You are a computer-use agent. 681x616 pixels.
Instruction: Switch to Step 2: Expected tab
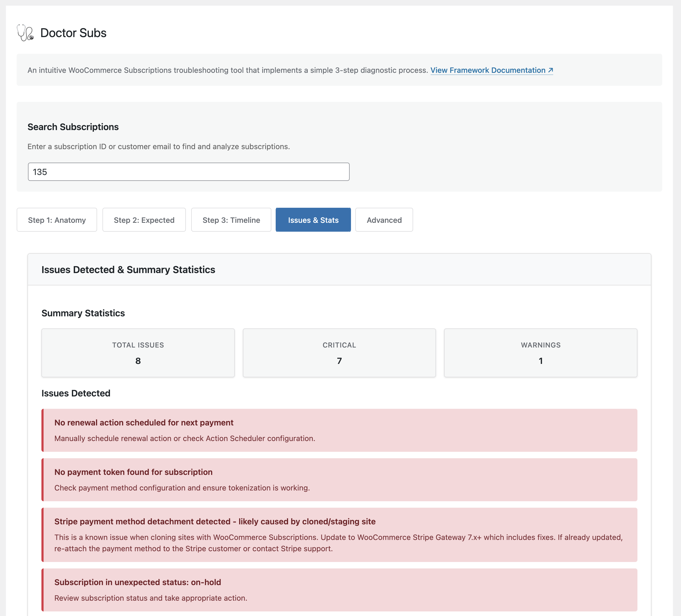[144, 220]
